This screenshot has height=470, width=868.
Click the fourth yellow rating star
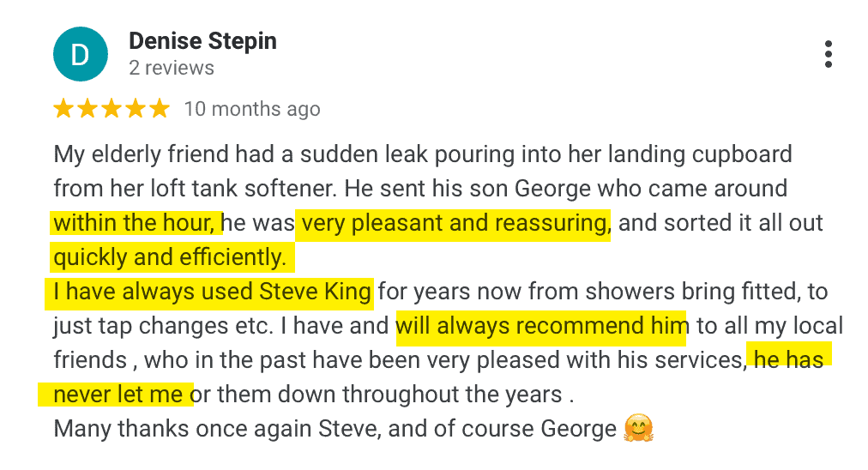point(136,109)
